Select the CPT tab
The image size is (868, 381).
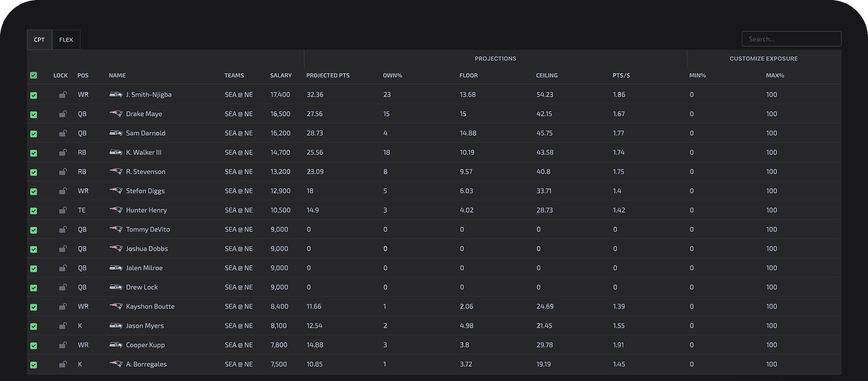(39, 39)
